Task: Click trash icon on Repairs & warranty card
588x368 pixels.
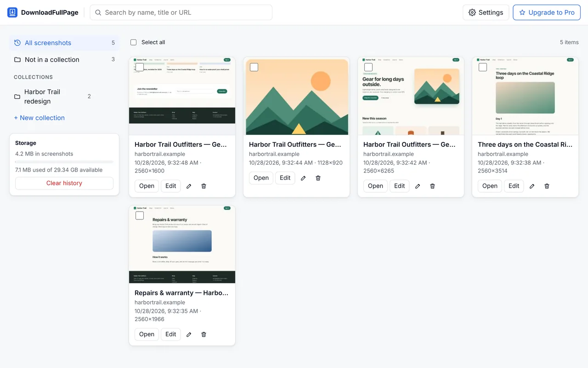Action: coord(204,334)
